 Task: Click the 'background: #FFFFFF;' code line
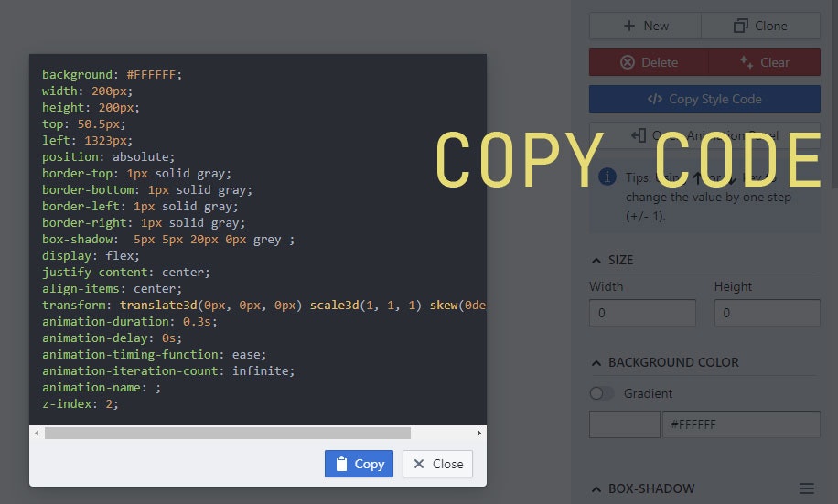(113, 74)
